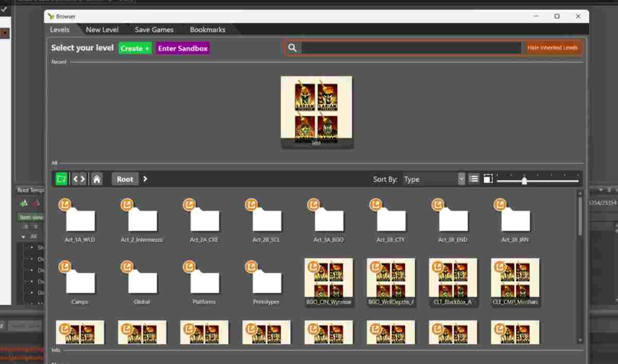This screenshot has height=364, width=618.
Task: Open the Platforms folder
Action: (x=204, y=283)
